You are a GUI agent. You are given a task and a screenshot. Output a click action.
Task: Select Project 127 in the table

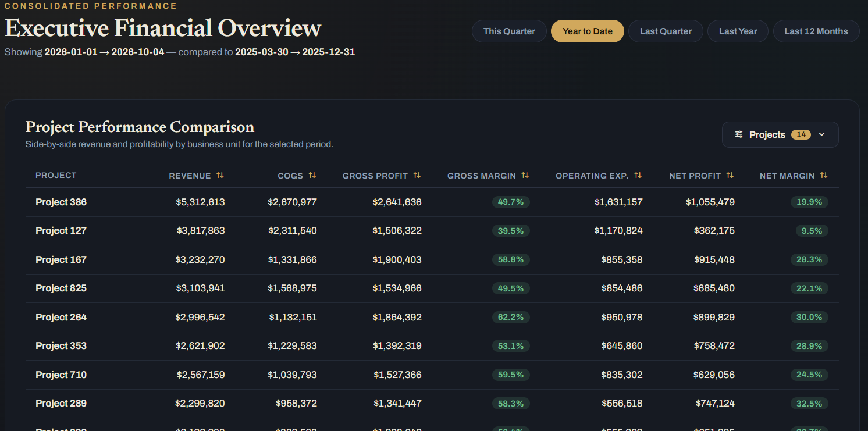[x=61, y=231]
